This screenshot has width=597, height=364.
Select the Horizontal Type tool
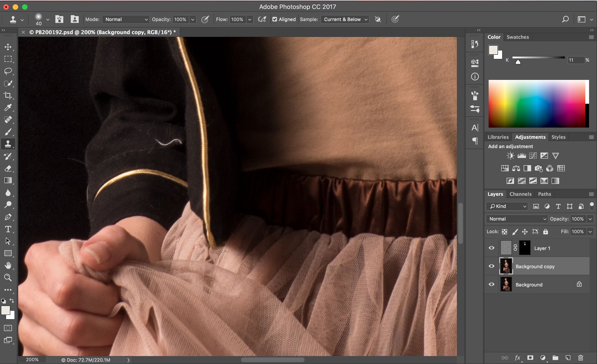(x=8, y=229)
